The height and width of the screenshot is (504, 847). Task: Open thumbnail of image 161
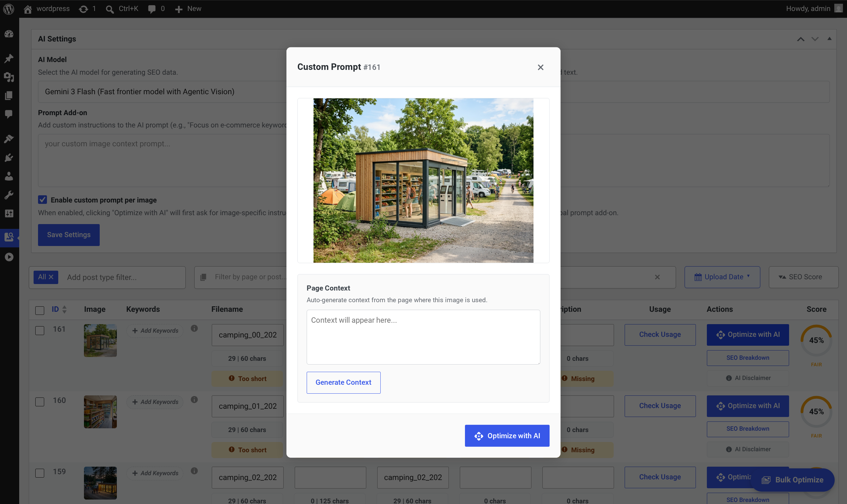(100, 341)
